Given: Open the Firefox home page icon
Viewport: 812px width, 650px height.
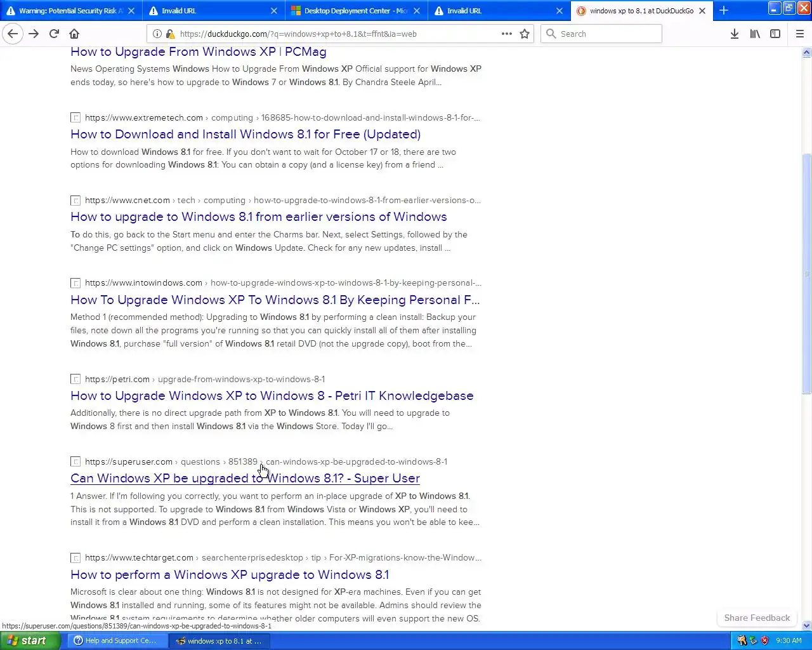Looking at the screenshot, I should (74, 34).
